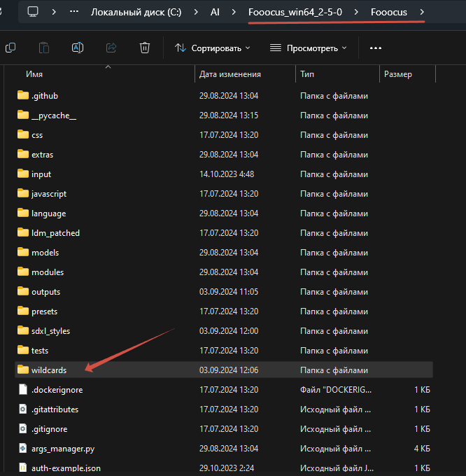
Task: Select the .gitattributes file icon
Action: 23,409
